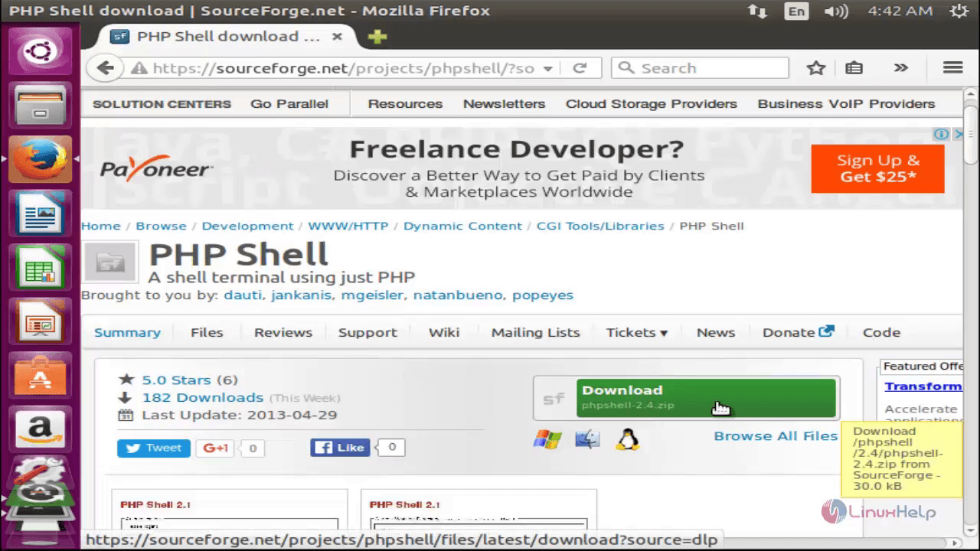Click the Windows platform icon
The width and height of the screenshot is (980, 551).
[x=547, y=439]
